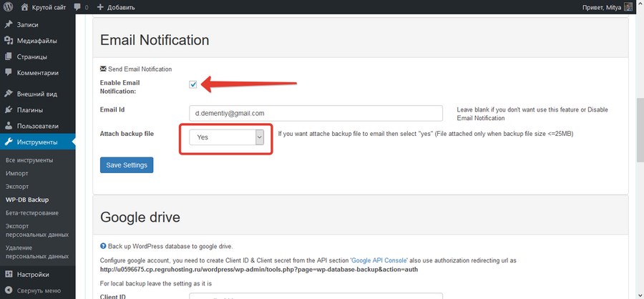Click the Пользователи user icon

click(x=9, y=126)
